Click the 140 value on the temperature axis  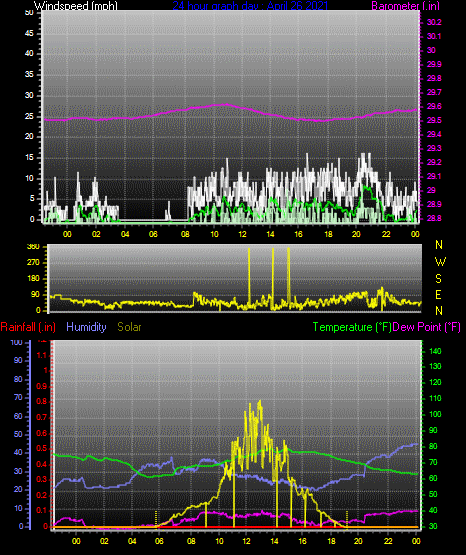435,351
